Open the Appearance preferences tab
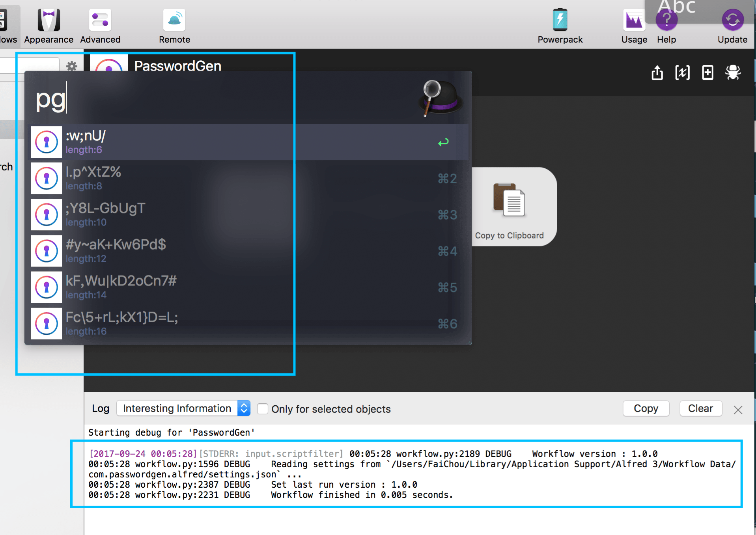 49,26
